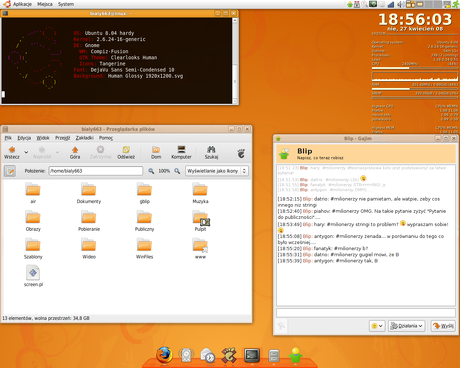Click the Odśwież reload icon

tap(126, 149)
